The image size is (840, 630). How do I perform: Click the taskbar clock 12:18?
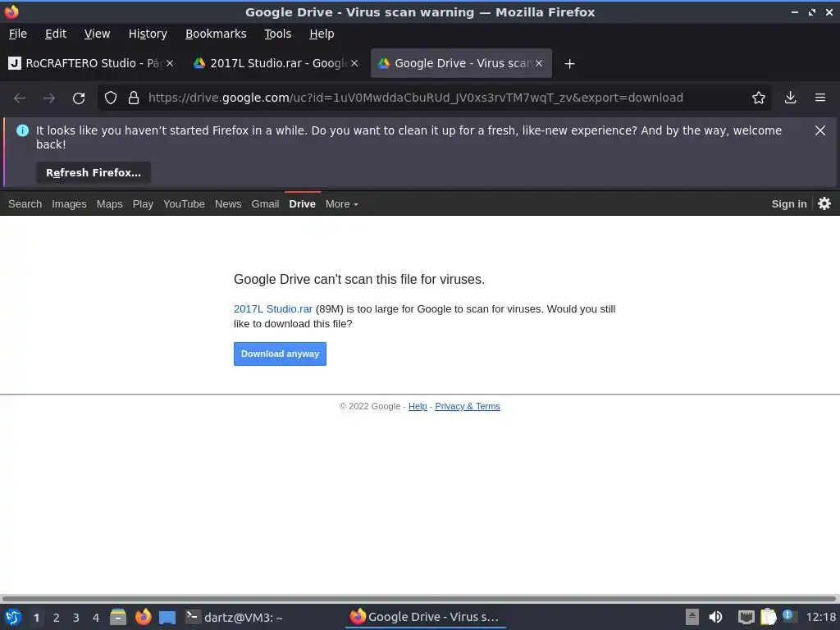coord(820,617)
